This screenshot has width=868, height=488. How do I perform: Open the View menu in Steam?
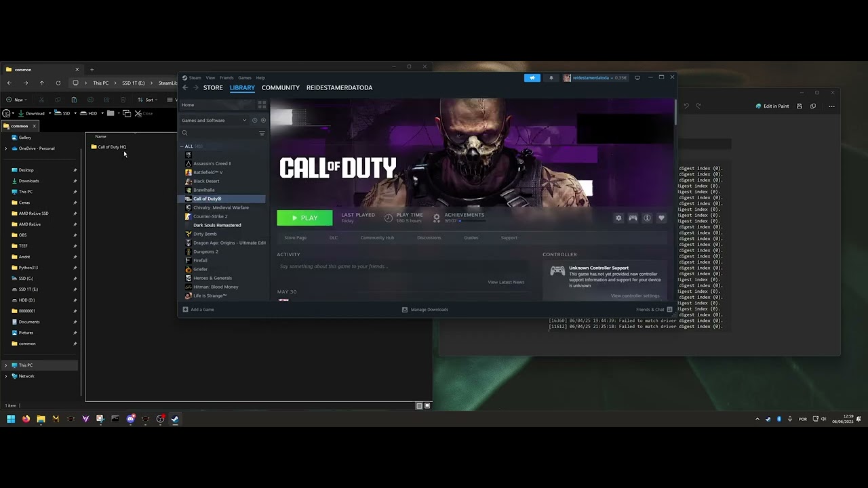[x=210, y=77]
